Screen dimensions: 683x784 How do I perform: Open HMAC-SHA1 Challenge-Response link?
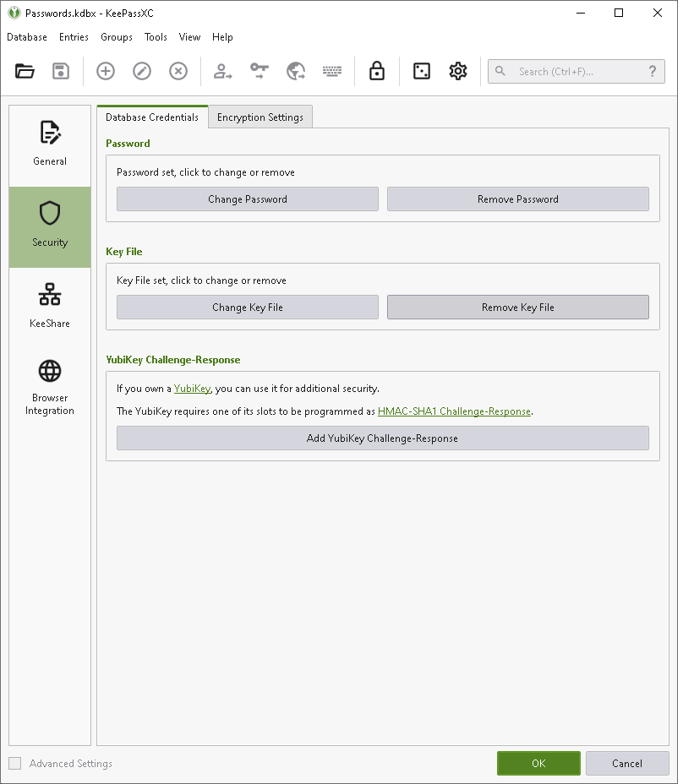point(454,411)
